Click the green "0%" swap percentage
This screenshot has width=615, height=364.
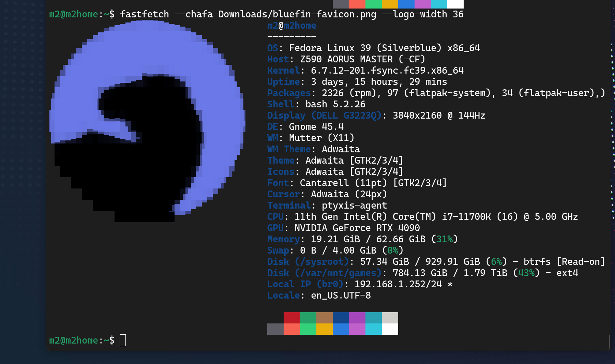coord(393,251)
